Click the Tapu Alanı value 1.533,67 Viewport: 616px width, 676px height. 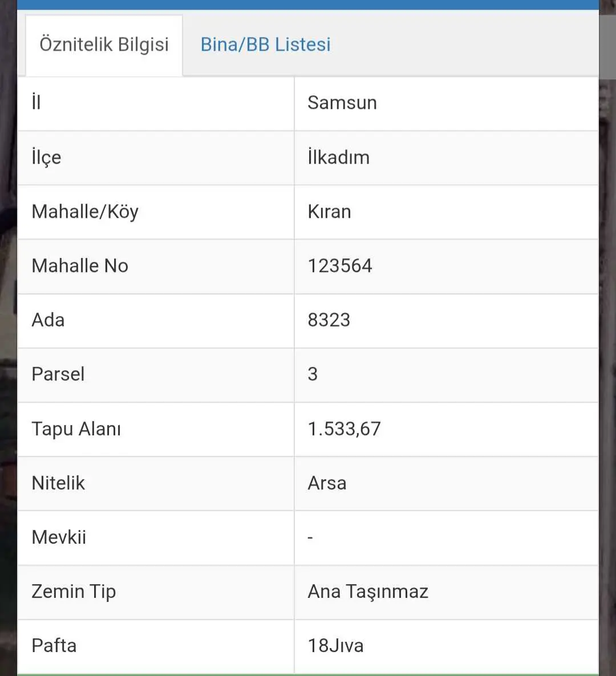tap(344, 429)
